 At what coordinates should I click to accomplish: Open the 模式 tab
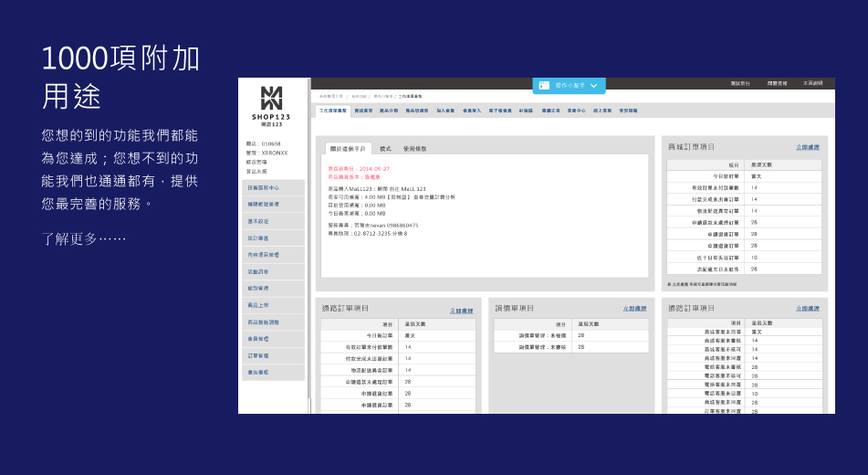point(385,148)
